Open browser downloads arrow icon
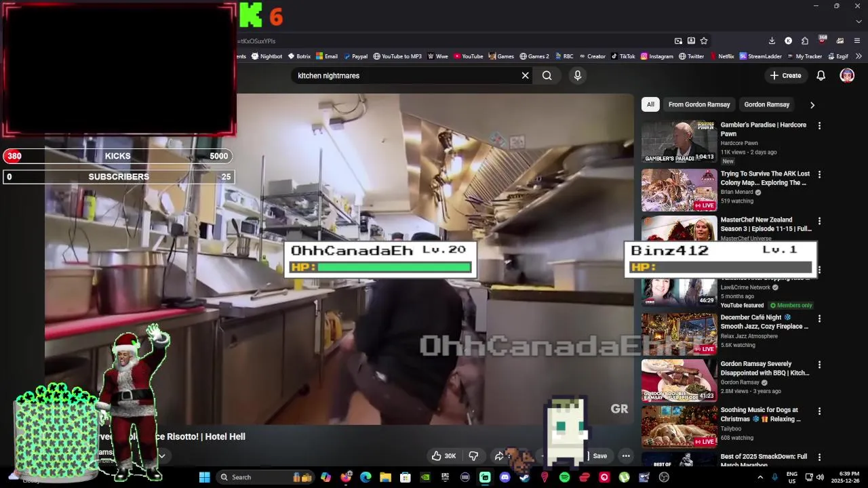This screenshot has height=488, width=868. 772,41
